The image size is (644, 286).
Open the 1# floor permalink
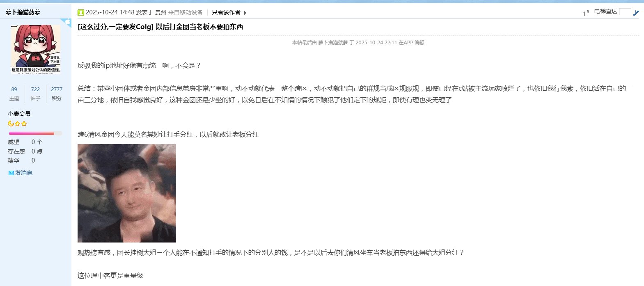click(586, 13)
